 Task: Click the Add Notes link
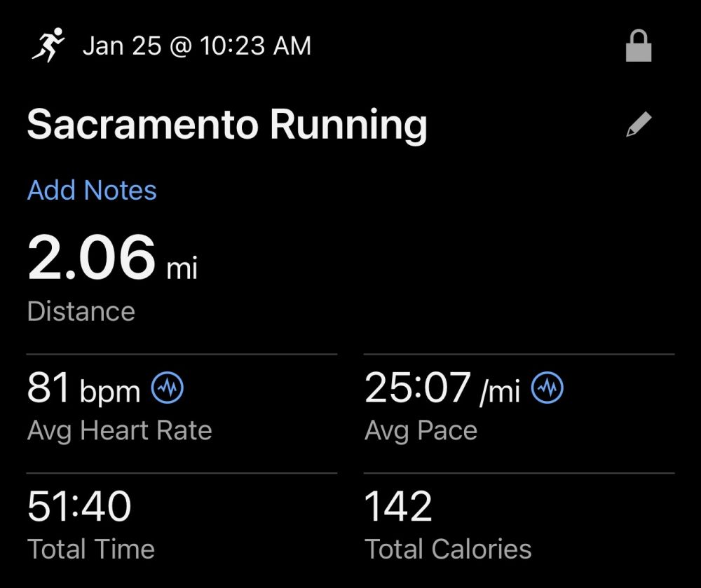tap(92, 191)
